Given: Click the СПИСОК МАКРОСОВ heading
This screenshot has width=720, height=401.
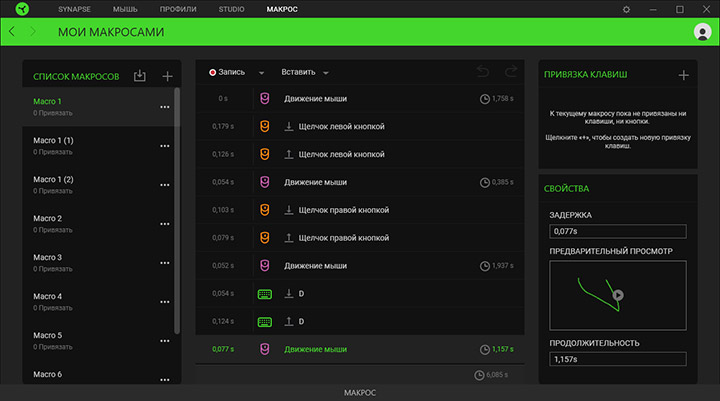Looking at the screenshot, I should (76, 77).
